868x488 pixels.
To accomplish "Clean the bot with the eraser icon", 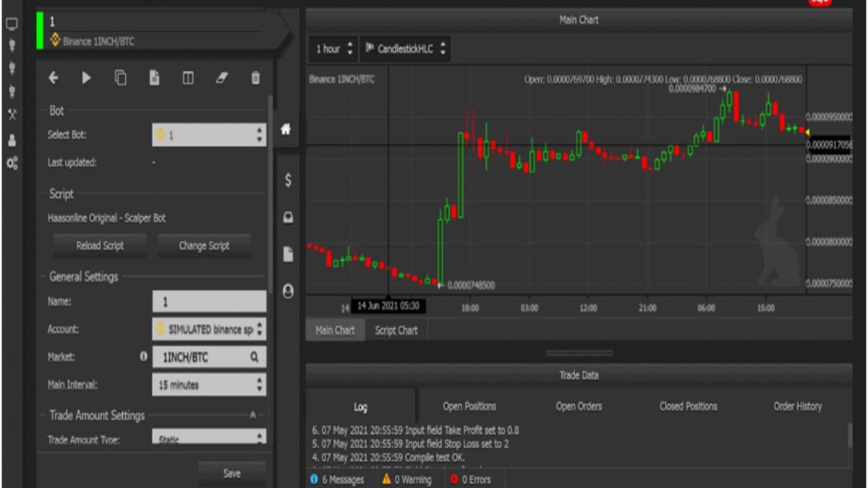I will (222, 78).
